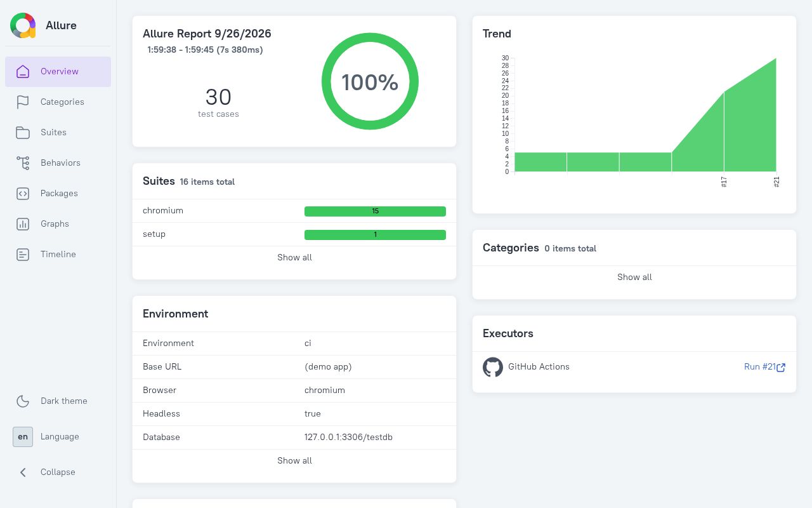The width and height of the screenshot is (812, 508).
Task: Show all items in Categories widget
Action: point(634,277)
